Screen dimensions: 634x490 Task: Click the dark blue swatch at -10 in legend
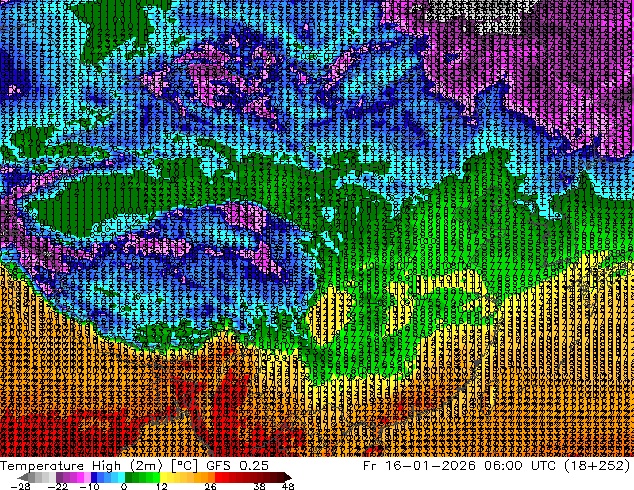coord(94,477)
